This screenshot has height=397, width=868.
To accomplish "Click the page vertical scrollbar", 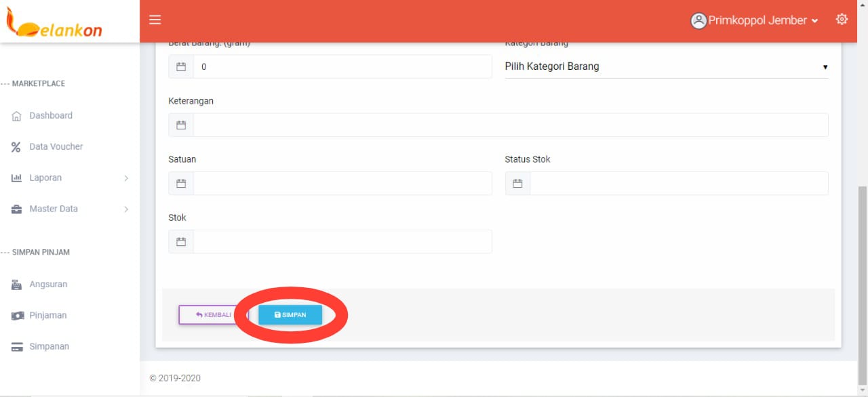I will (x=862, y=285).
